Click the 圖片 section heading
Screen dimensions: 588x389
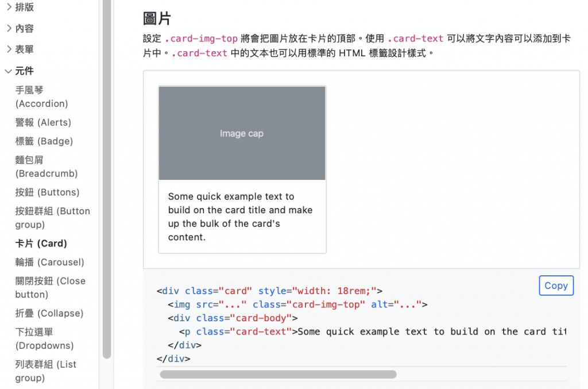point(157,18)
